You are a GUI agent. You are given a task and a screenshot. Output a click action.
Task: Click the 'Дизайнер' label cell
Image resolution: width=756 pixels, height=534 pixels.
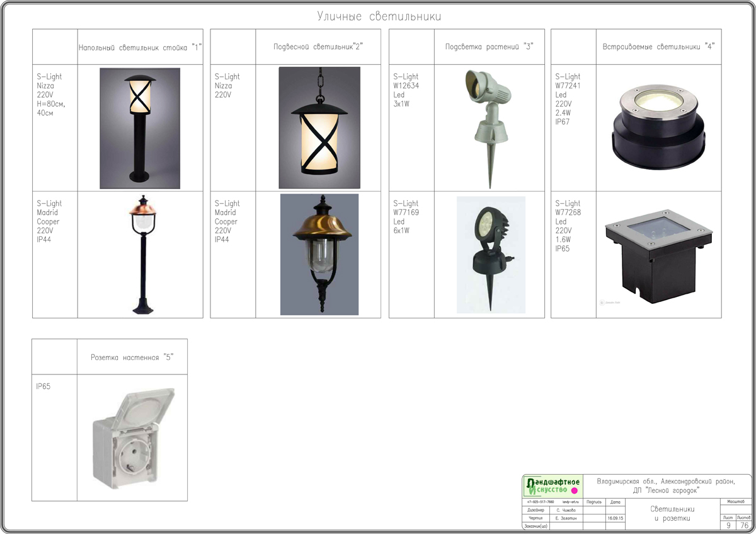pos(536,510)
